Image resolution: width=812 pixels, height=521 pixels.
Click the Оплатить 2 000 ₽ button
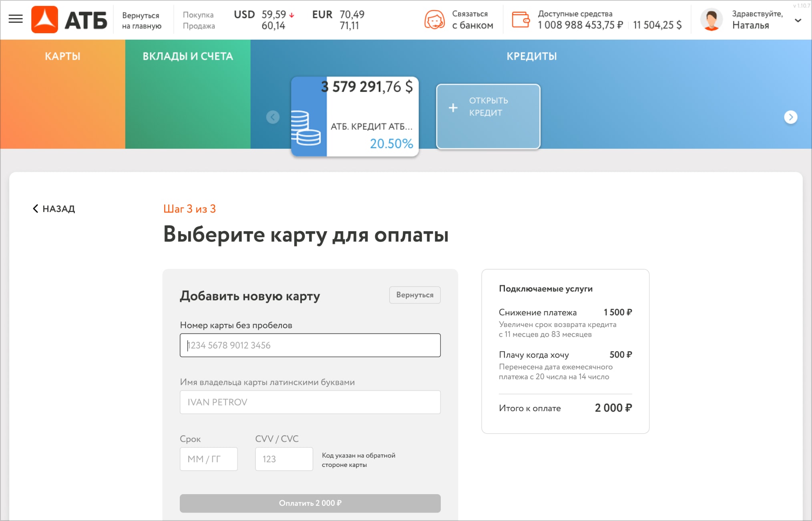310,503
